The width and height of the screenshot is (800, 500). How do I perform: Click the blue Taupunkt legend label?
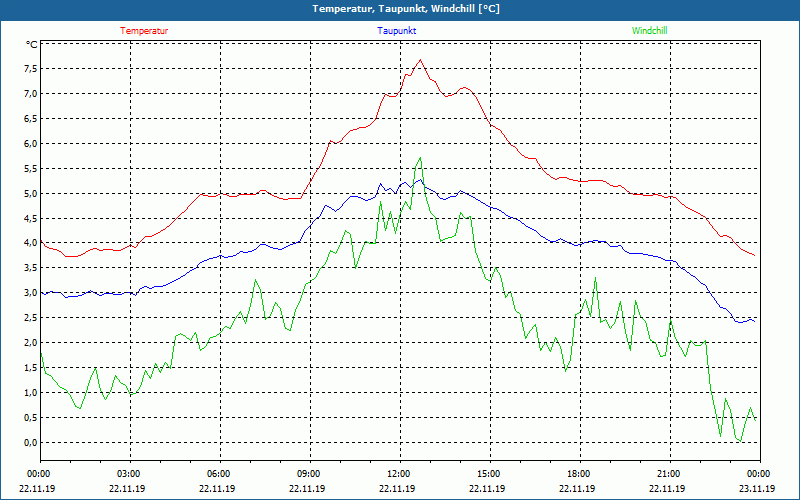click(396, 31)
